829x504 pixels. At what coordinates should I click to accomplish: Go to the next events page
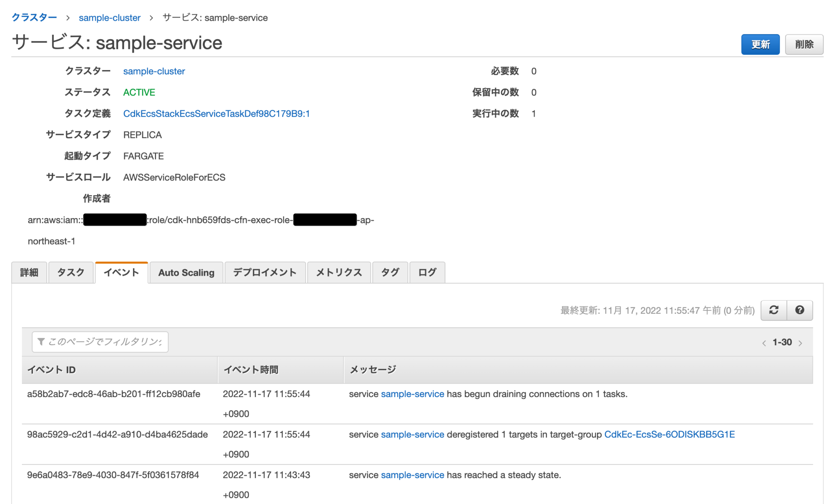click(800, 342)
